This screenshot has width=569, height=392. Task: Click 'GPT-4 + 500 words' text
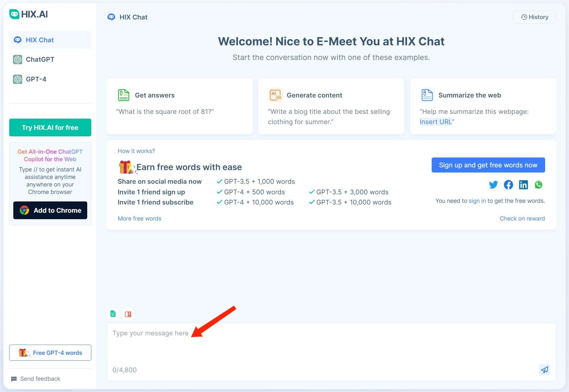pyautogui.click(x=254, y=192)
